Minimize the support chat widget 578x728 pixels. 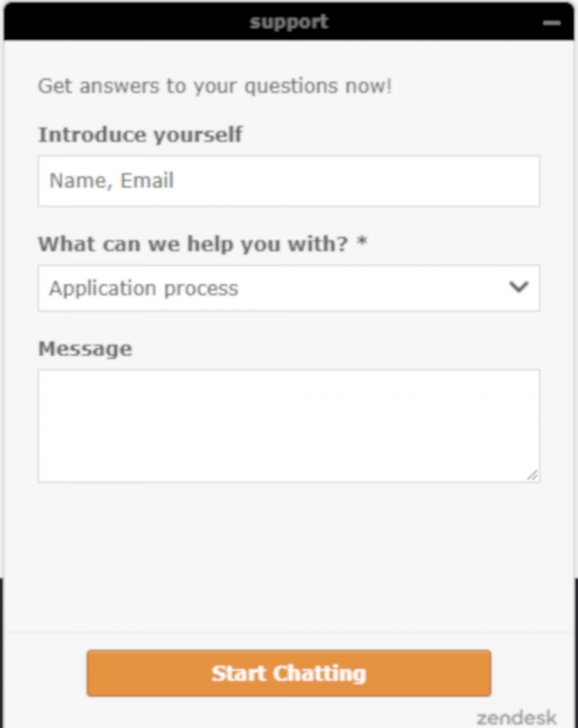pos(552,23)
